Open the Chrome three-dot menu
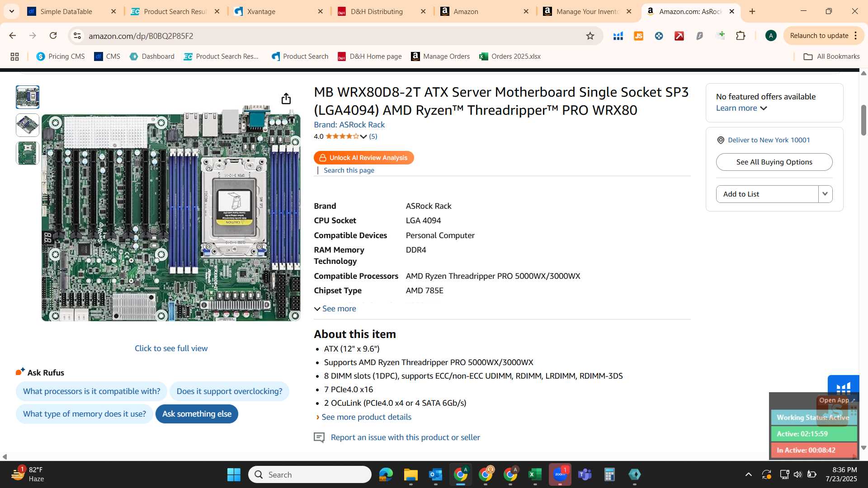This screenshot has width=868, height=488. coord(855,36)
